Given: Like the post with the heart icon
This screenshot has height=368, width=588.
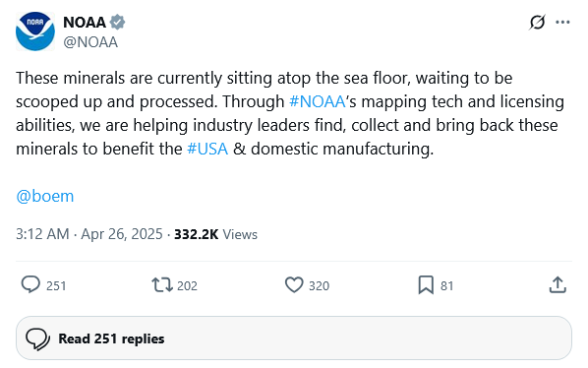Looking at the screenshot, I should 294,284.
